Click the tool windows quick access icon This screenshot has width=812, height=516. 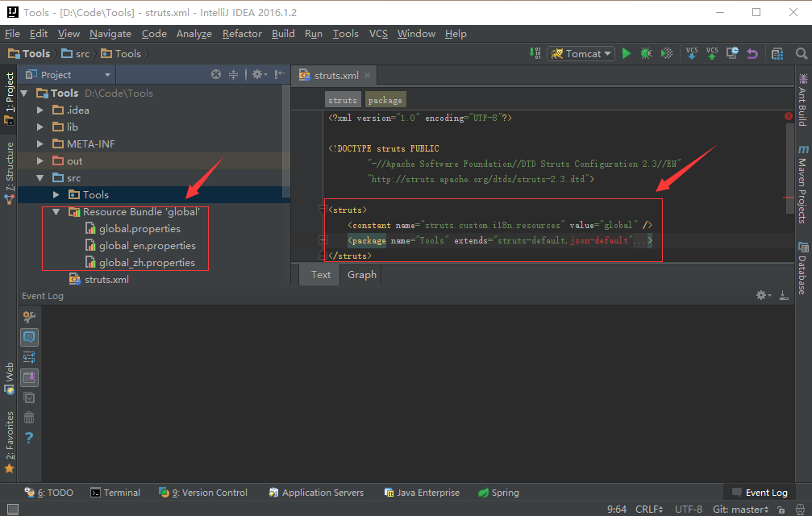pyautogui.click(x=12, y=510)
